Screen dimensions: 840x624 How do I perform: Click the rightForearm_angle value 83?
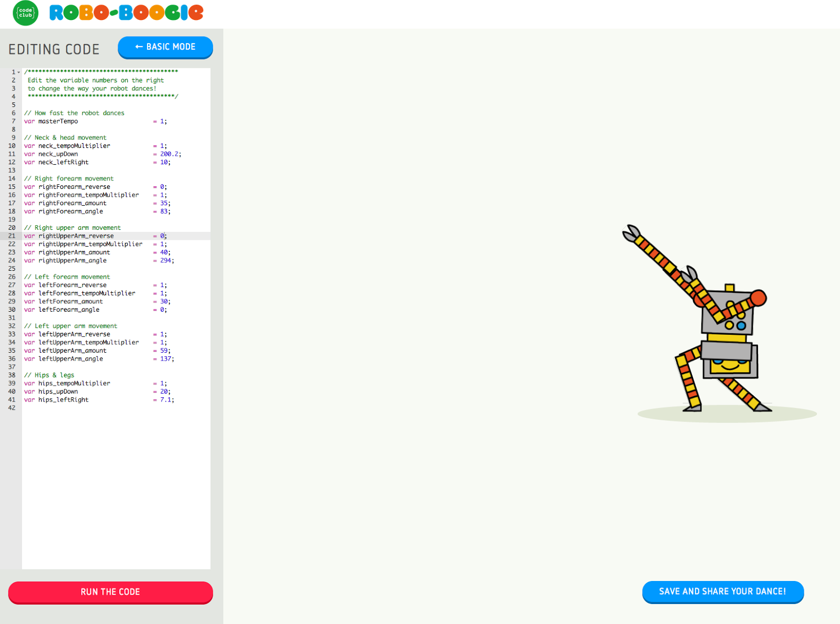pyautogui.click(x=164, y=211)
